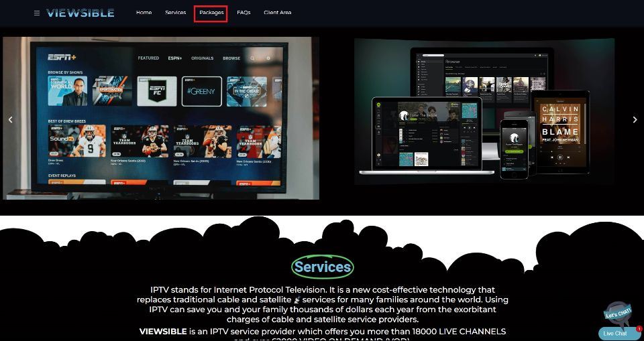
Task: Show next slide with right arrow
Action: click(635, 119)
